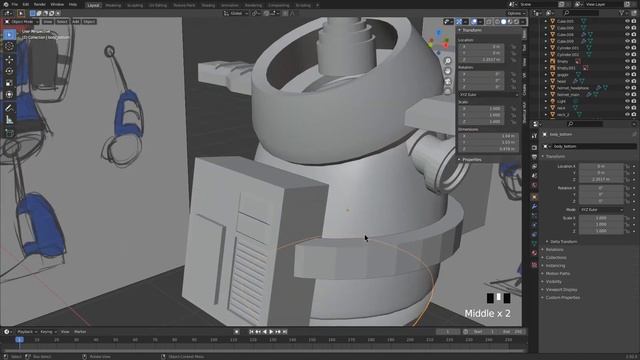Open the Physics properties tab icon
640x360 pixels.
pyautogui.click(x=534, y=225)
